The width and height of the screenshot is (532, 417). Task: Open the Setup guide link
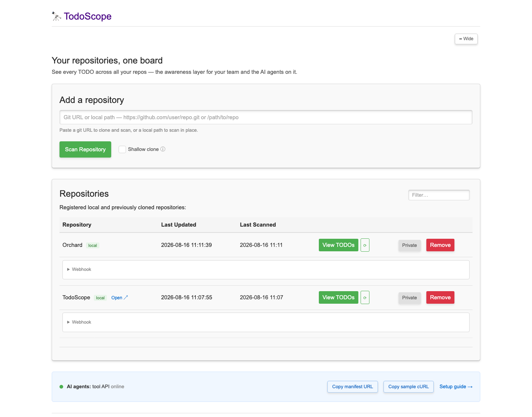456,387
